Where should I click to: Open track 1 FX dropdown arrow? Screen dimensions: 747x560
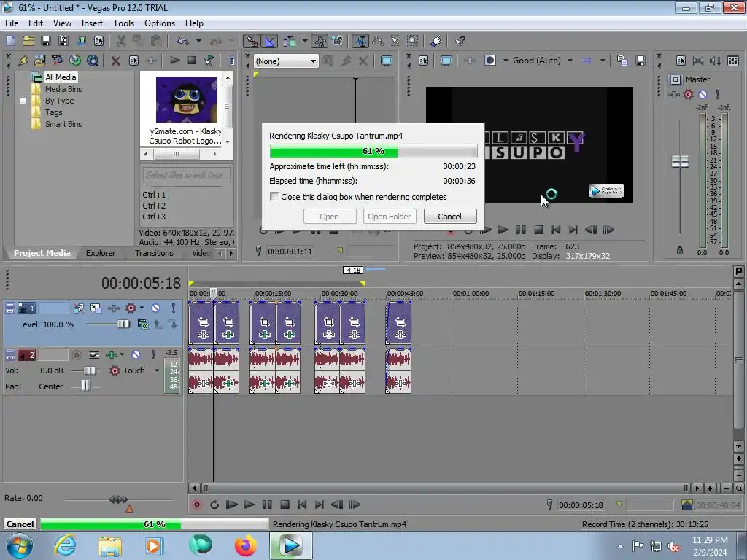142,308
